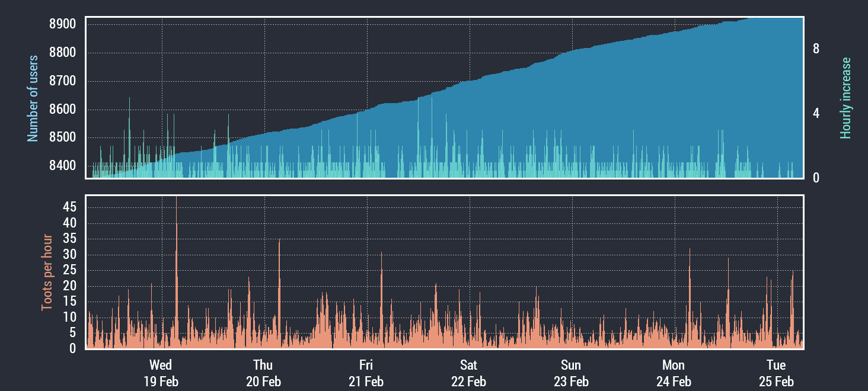Click the 8900 tick on users axis

[61, 24]
